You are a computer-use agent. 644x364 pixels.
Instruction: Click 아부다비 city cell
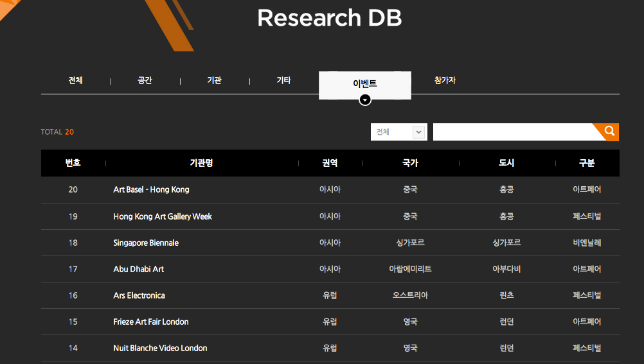point(507,269)
